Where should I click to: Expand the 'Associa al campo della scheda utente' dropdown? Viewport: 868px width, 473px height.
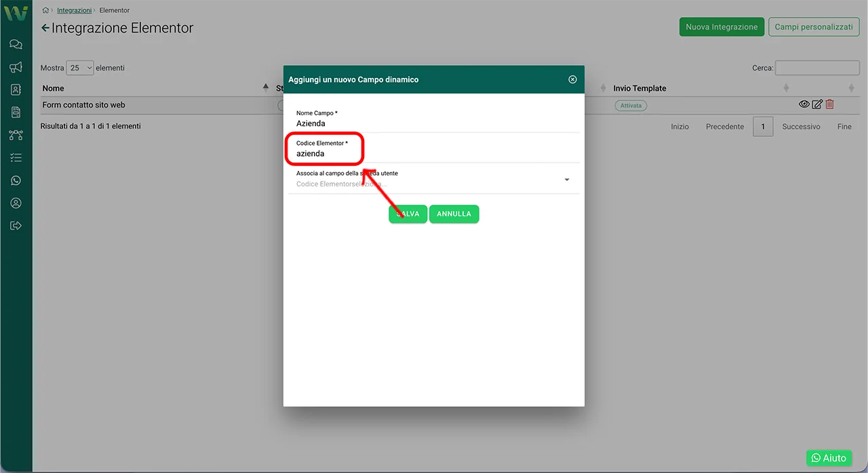(566, 180)
